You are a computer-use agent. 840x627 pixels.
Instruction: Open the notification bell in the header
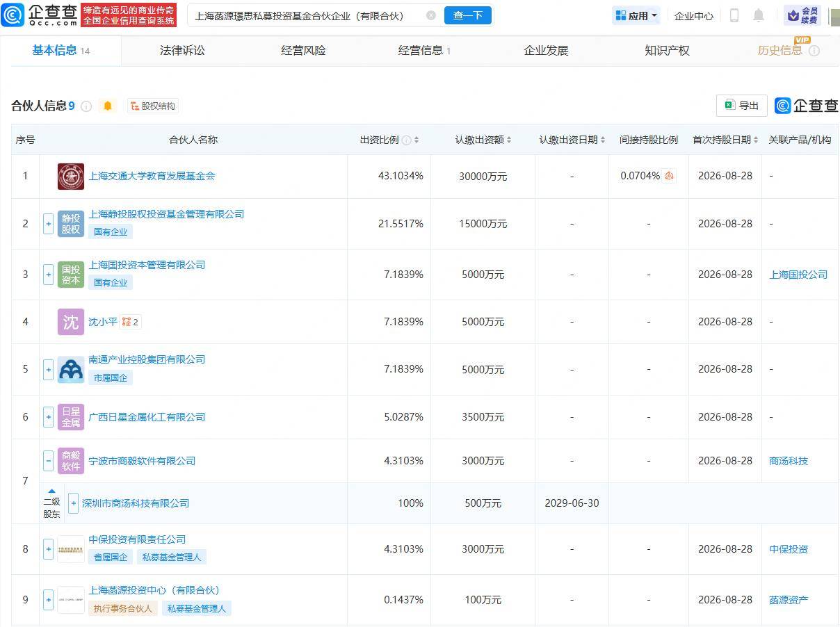(759, 15)
